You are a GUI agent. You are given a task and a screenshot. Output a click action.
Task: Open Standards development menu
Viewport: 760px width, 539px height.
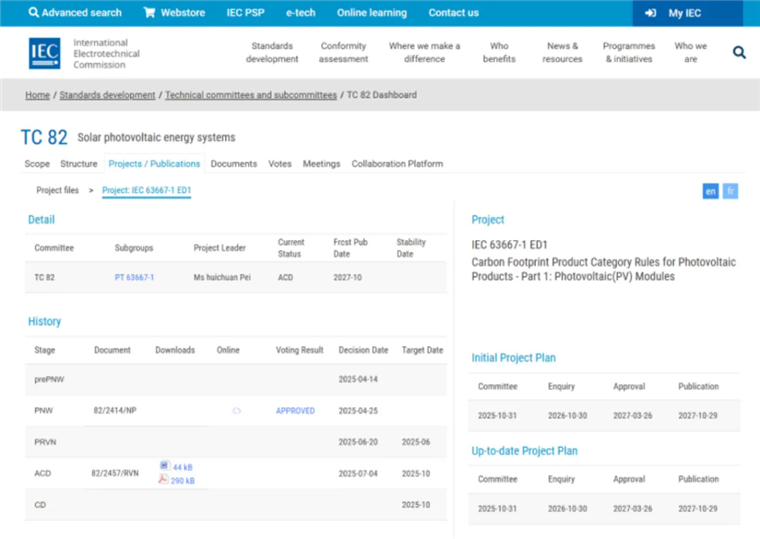272,52
